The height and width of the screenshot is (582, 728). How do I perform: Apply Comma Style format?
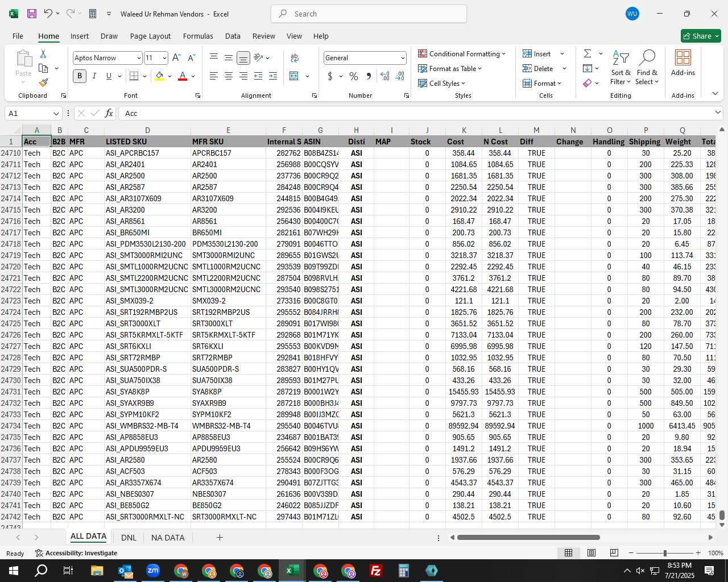369,76
